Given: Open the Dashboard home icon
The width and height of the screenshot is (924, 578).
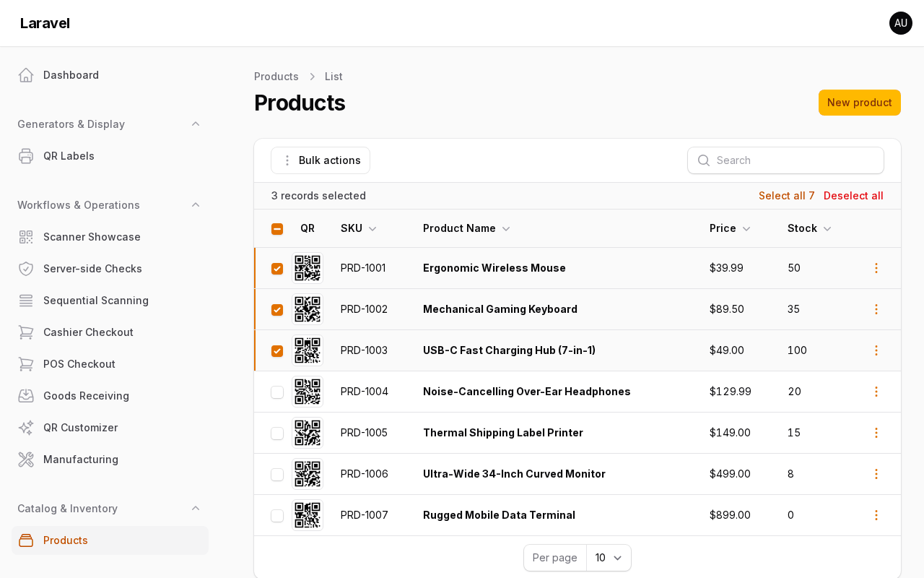Looking at the screenshot, I should (26, 75).
